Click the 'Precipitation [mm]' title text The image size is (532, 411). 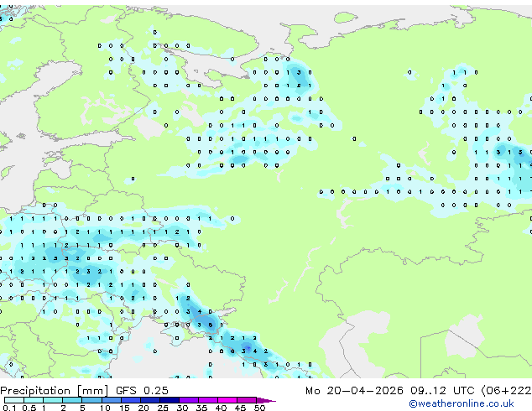tap(55, 391)
